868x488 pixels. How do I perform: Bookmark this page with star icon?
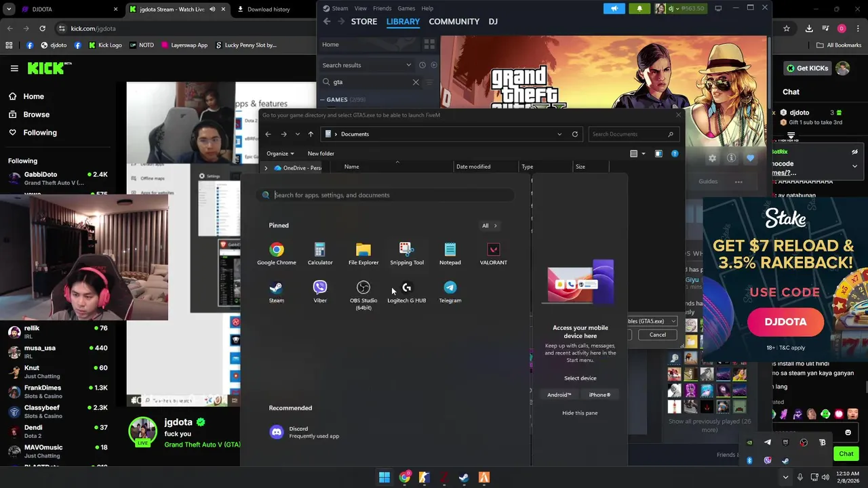(787, 28)
